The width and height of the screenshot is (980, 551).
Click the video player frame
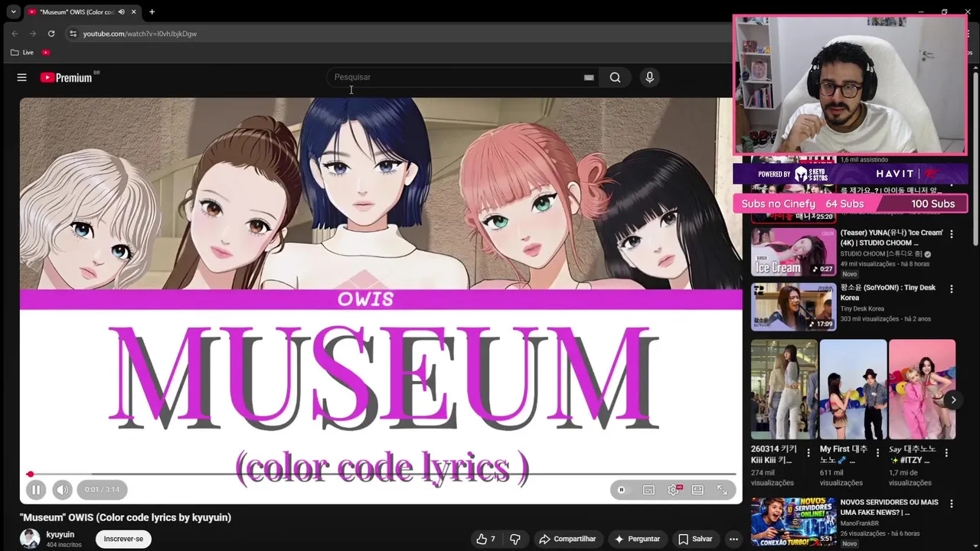coord(381,300)
